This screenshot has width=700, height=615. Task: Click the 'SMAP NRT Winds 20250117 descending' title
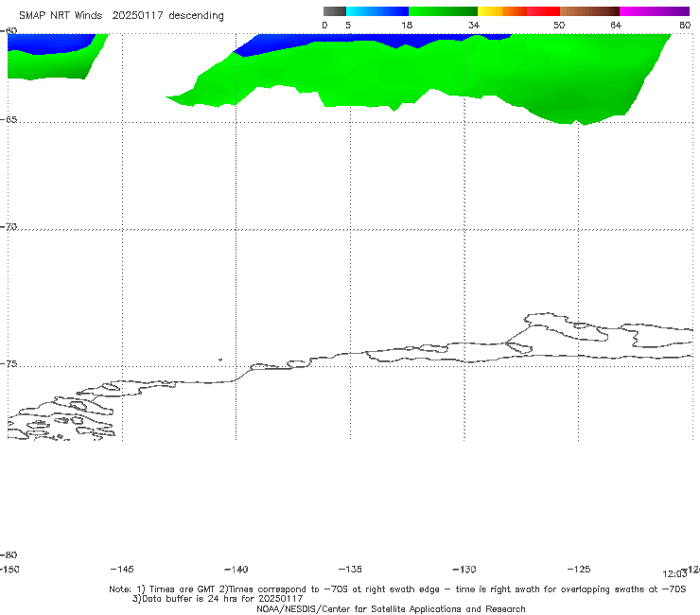coord(121,16)
